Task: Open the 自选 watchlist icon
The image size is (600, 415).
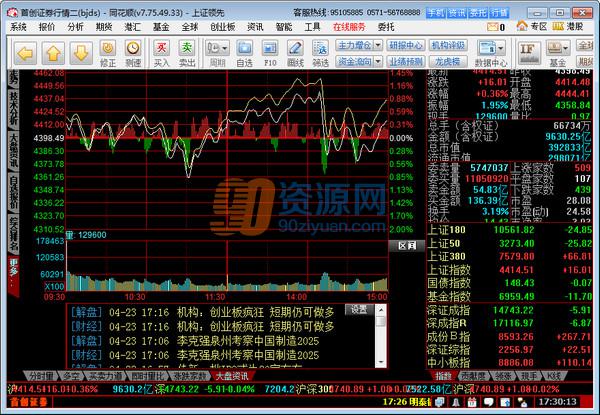Action: click(245, 54)
